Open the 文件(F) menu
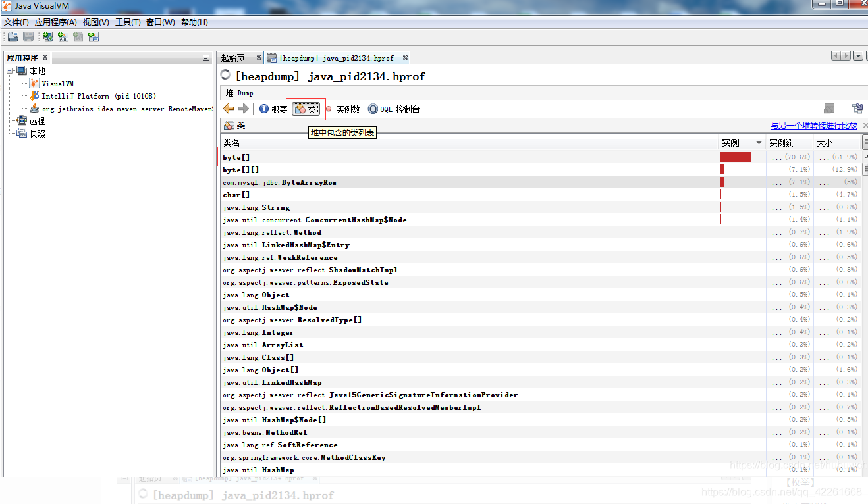Viewport: 868px width, 504px height. click(16, 22)
